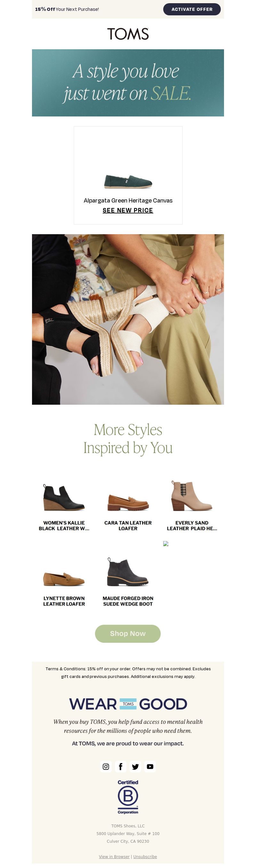
Task: Click the Wear TOMS Good logo
Action: coord(128,704)
